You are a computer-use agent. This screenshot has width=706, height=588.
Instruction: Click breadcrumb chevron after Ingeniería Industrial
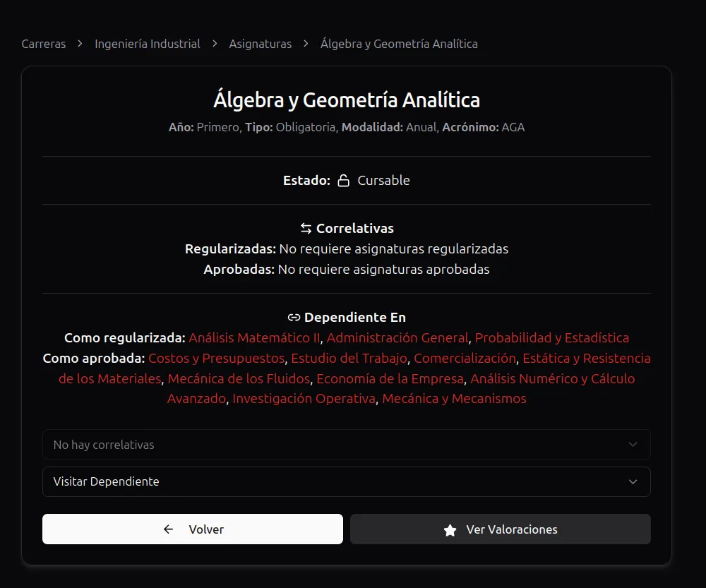(x=215, y=44)
